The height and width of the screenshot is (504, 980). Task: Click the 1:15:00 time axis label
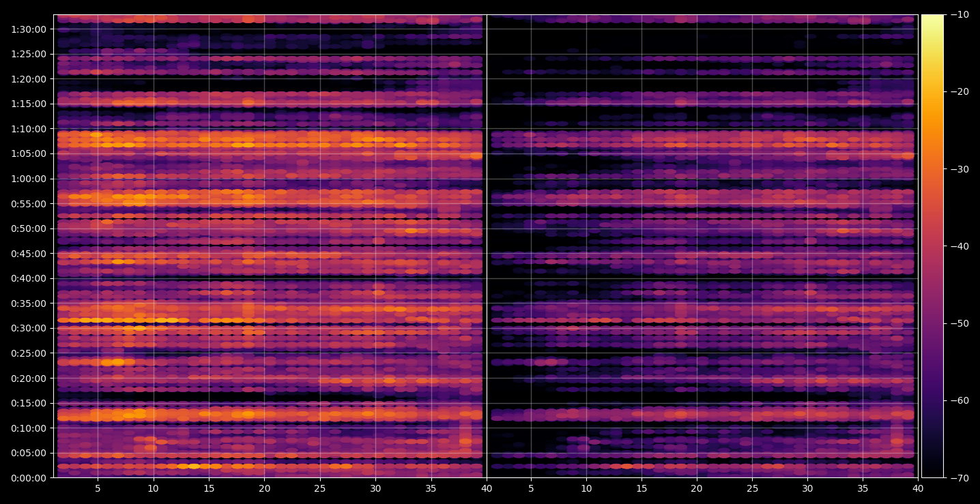(28, 104)
